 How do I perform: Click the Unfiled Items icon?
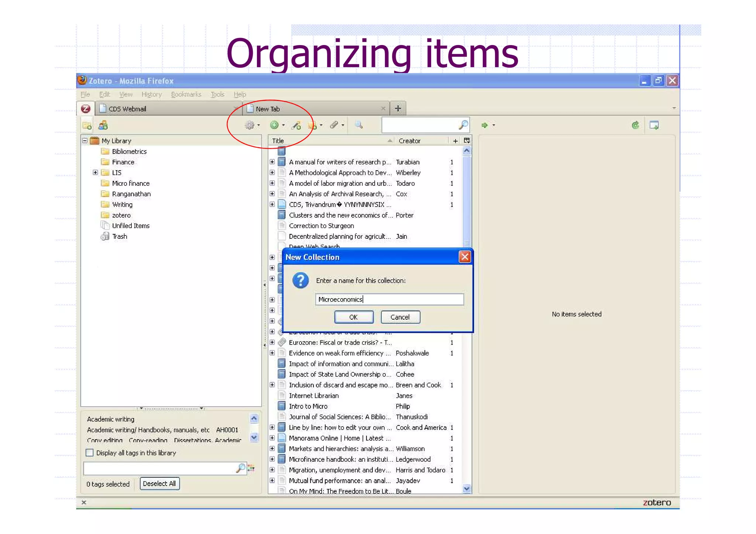(105, 225)
